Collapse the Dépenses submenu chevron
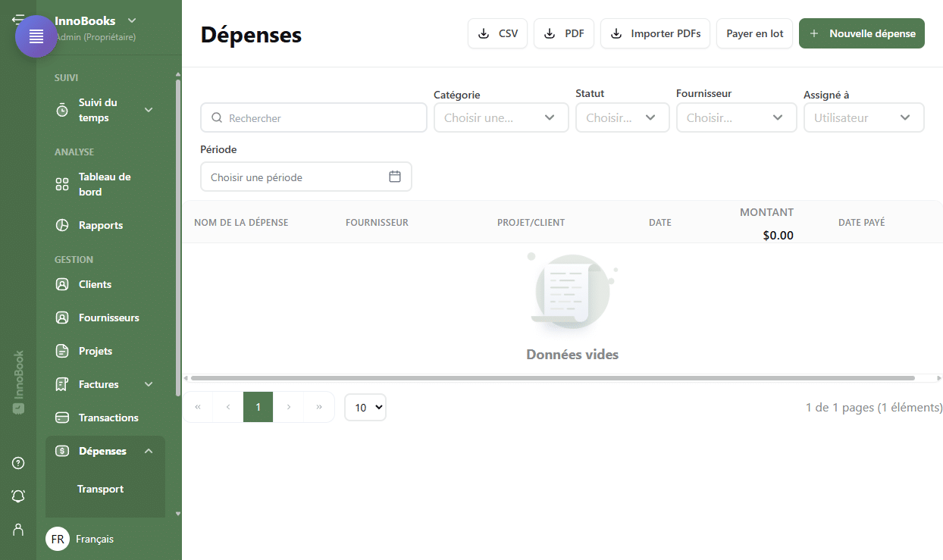943x560 pixels. [x=149, y=451]
